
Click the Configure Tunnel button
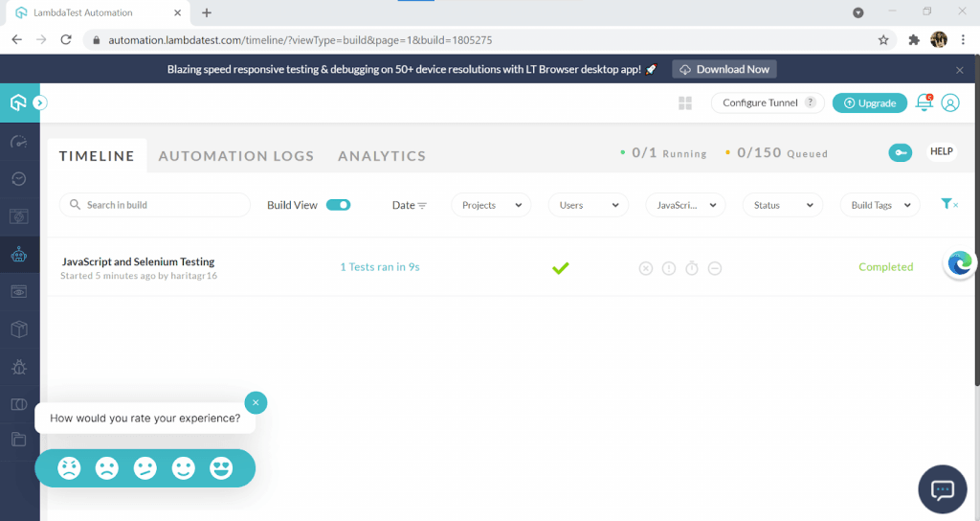click(768, 103)
